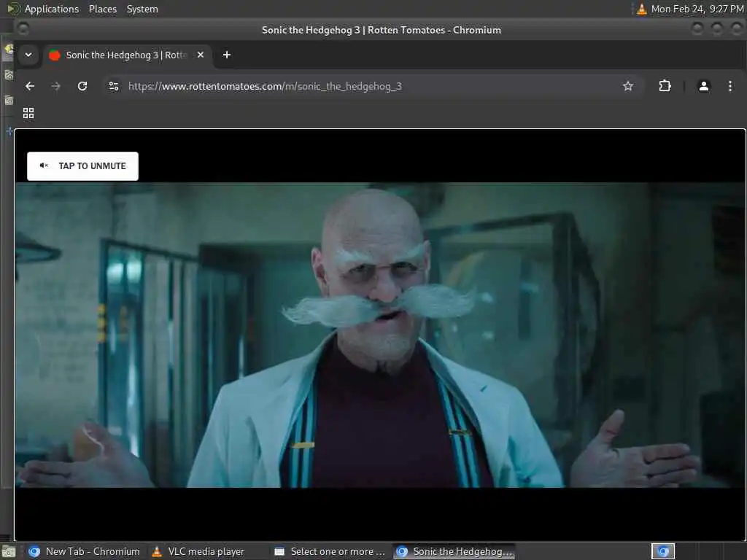The height and width of the screenshot is (560, 747).
Task: Bookmark this page with the star icon
Action: pos(628,86)
